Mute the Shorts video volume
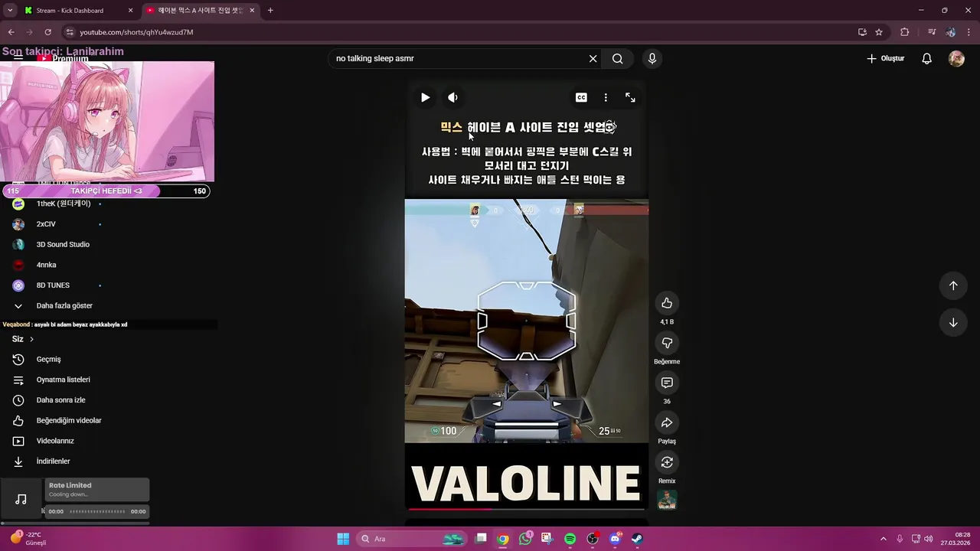The image size is (980, 551). (x=452, y=97)
